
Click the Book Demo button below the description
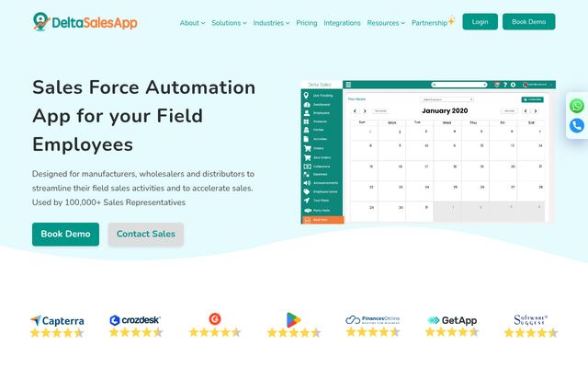click(x=65, y=234)
